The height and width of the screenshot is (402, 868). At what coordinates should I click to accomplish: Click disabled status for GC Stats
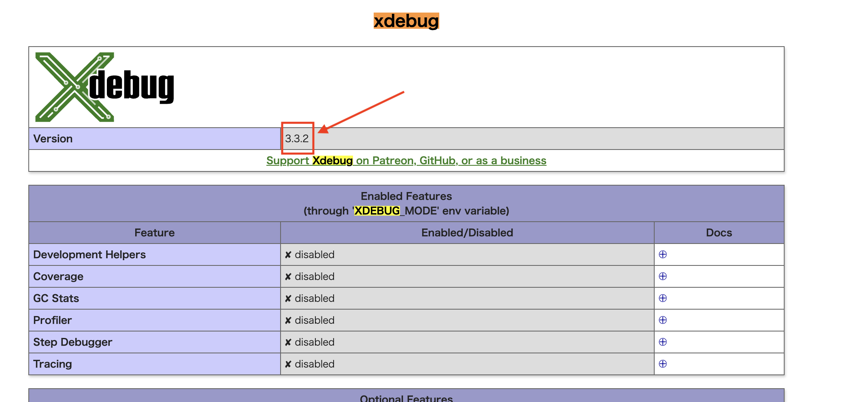tap(310, 298)
